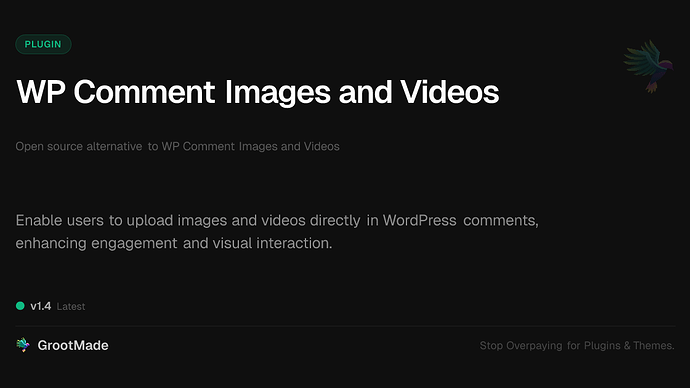Click the 'Enable users to upload images' description

pos(277,231)
